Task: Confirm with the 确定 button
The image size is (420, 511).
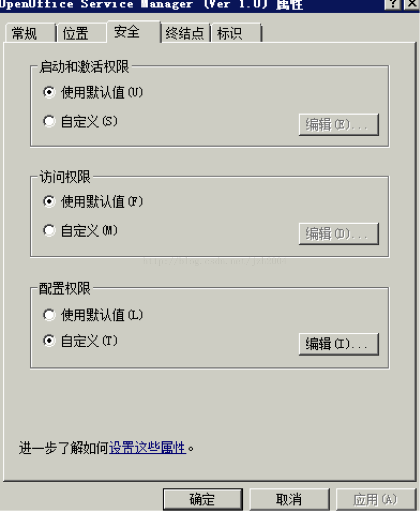Action: pyautogui.click(x=203, y=500)
